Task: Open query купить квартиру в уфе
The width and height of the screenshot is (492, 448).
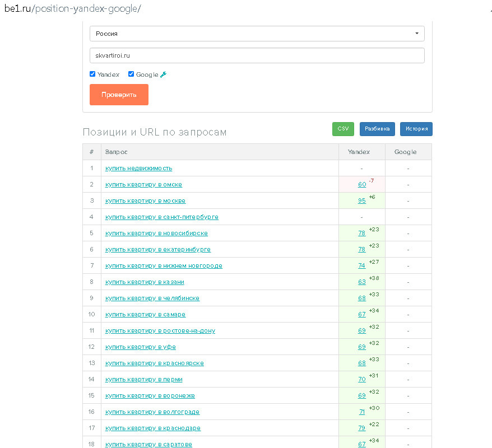Action: [141, 347]
